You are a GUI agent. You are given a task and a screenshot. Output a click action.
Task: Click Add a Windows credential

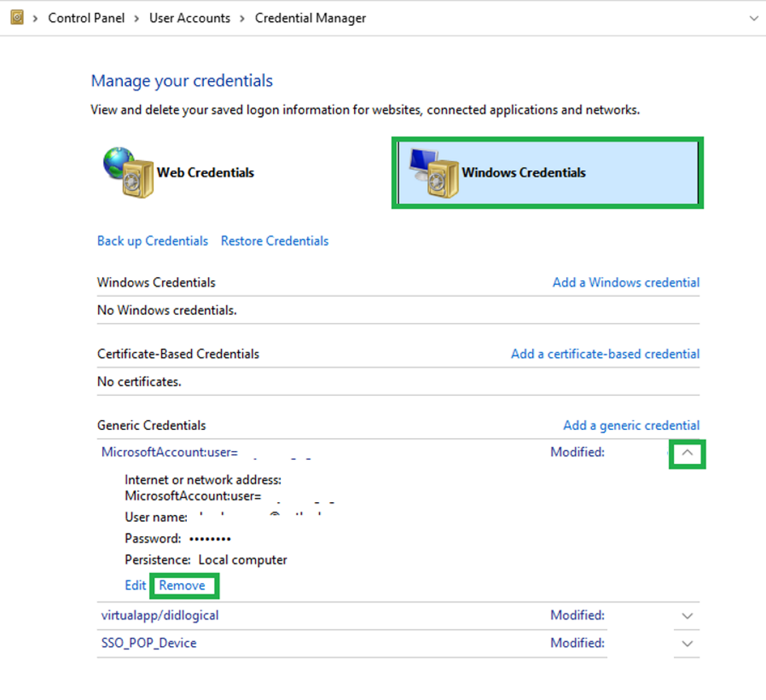(x=626, y=282)
